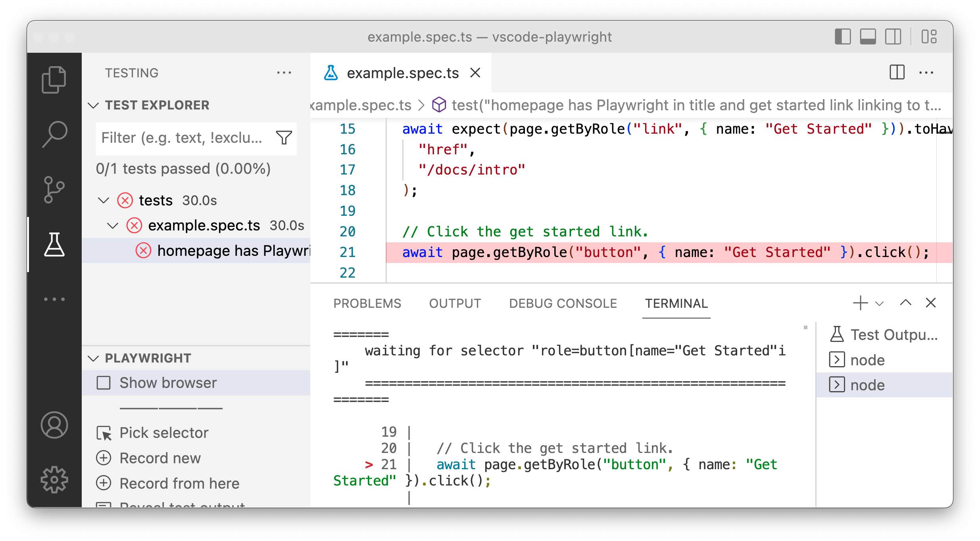Screen dimensions: 980x541
Task: Click the filter funnel icon in test filter
Action: (x=284, y=138)
